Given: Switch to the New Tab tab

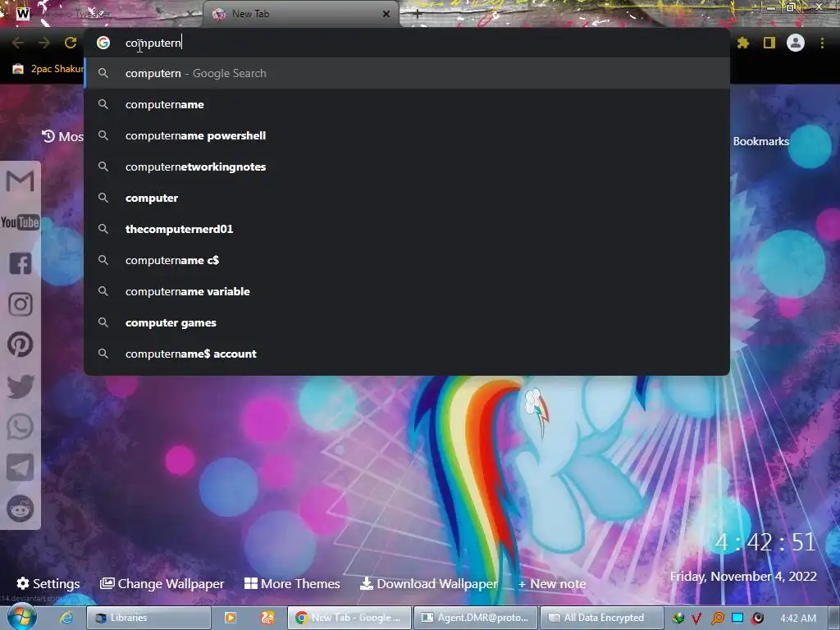Looking at the screenshot, I should (300, 14).
